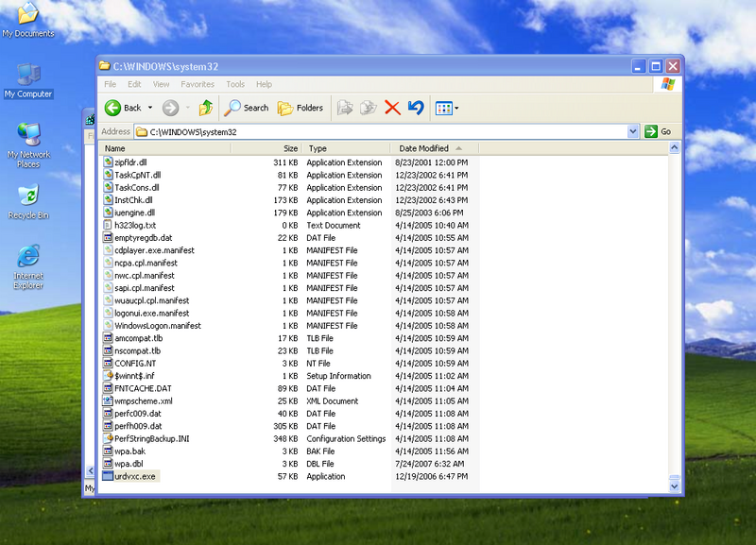Select the wuaucpl.cpl.manifest file icon

pos(108,300)
